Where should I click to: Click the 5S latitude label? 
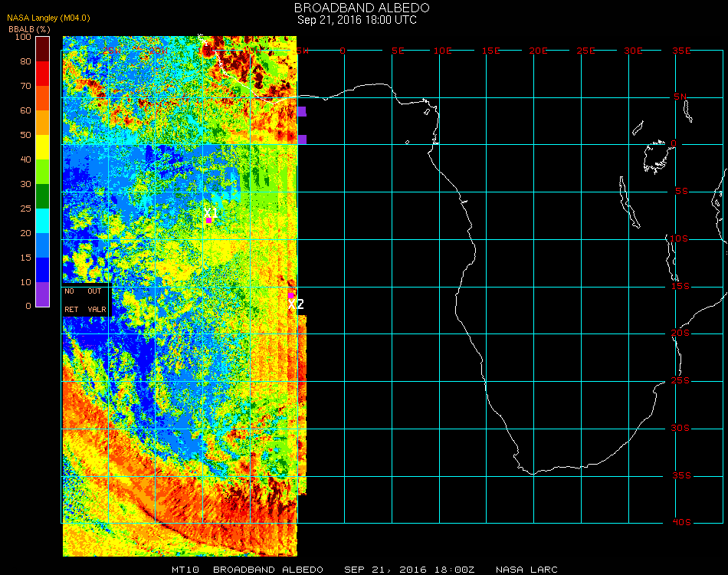coord(681,192)
